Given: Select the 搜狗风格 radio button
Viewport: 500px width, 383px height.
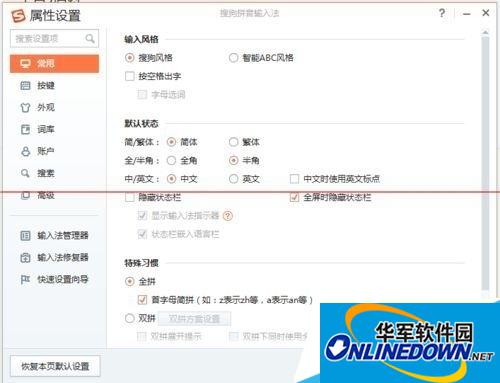Looking at the screenshot, I should [129, 58].
